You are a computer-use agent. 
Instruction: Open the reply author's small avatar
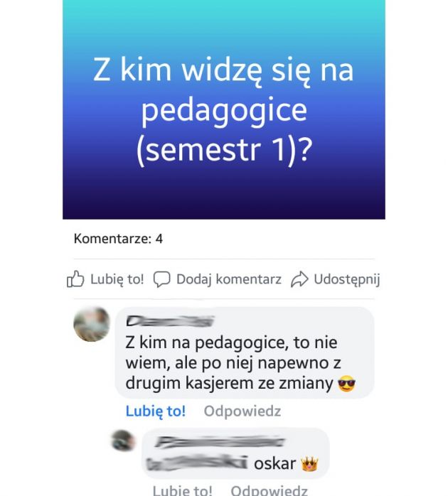[x=123, y=441]
